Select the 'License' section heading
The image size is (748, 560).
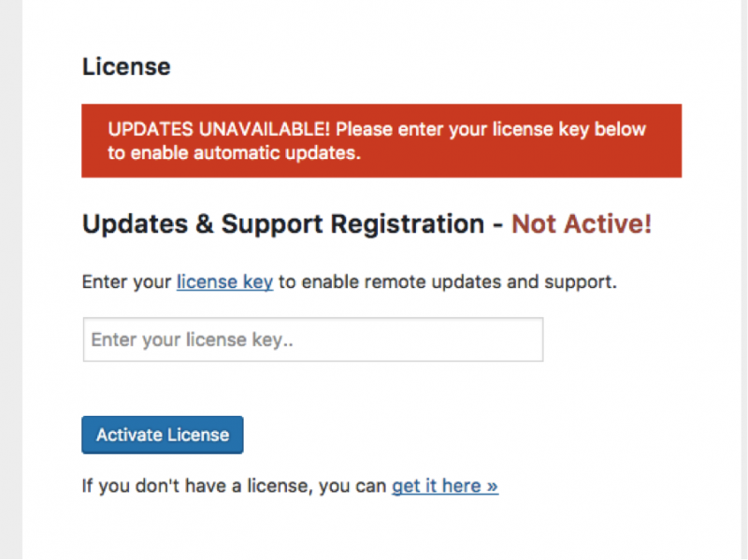pyautogui.click(x=126, y=66)
